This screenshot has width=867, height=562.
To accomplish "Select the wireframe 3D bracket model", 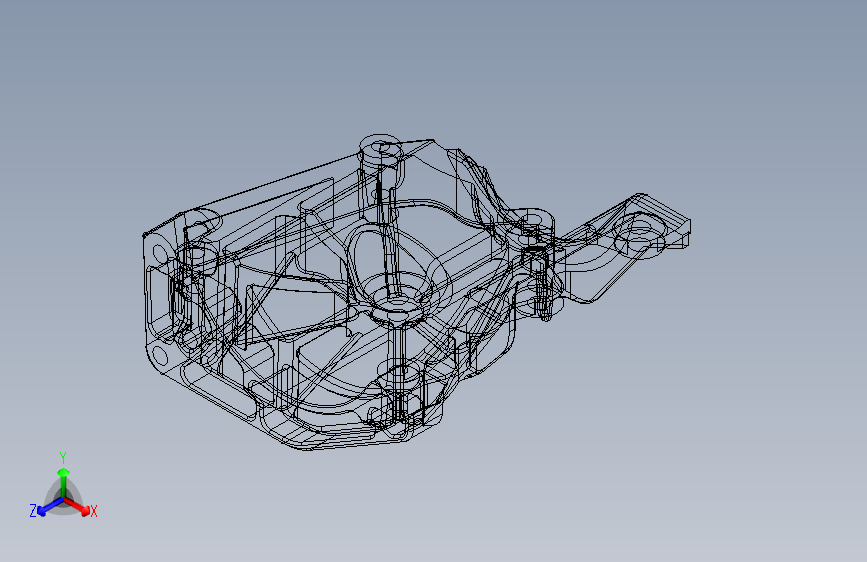I will point(416,292).
